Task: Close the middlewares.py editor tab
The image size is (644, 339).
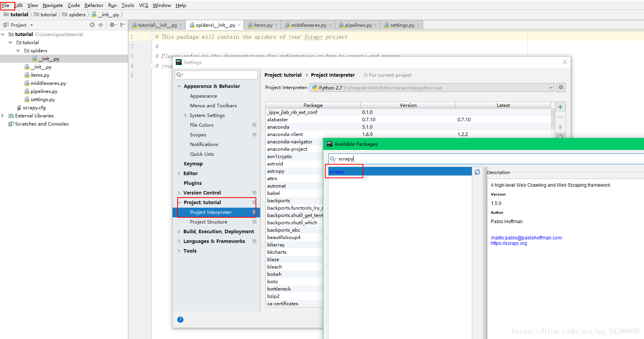Action: pyautogui.click(x=330, y=25)
